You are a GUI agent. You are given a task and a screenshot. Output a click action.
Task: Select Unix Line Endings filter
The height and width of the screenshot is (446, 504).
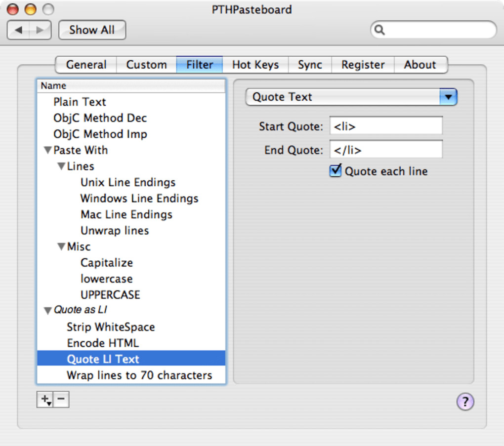click(x=131, y=182)
